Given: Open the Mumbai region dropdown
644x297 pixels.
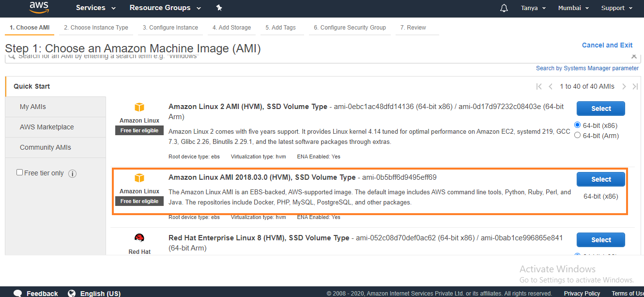Looking at the screenshot, I should (x=573, y=8).
